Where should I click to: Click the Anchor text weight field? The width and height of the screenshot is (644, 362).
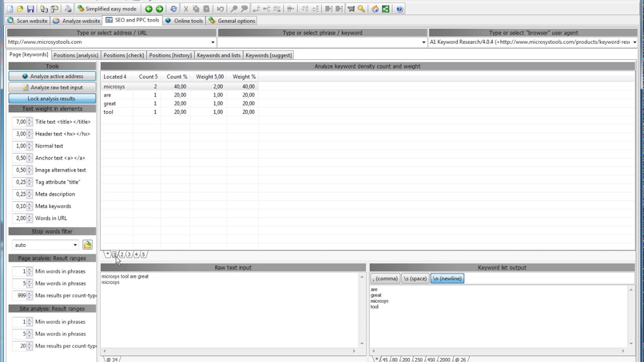point(20,158)
